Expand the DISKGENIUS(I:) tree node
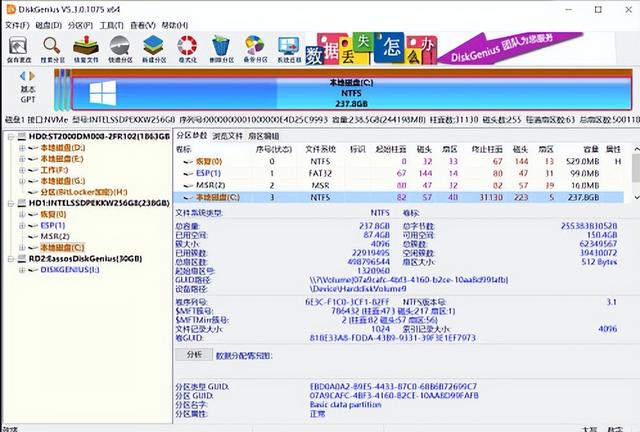 [22, 270]
